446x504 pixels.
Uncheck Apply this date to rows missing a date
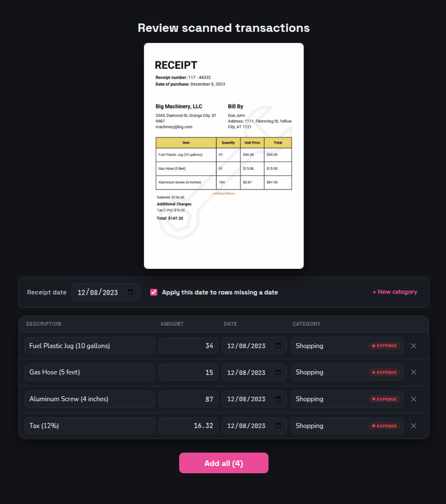click(154, 292)
